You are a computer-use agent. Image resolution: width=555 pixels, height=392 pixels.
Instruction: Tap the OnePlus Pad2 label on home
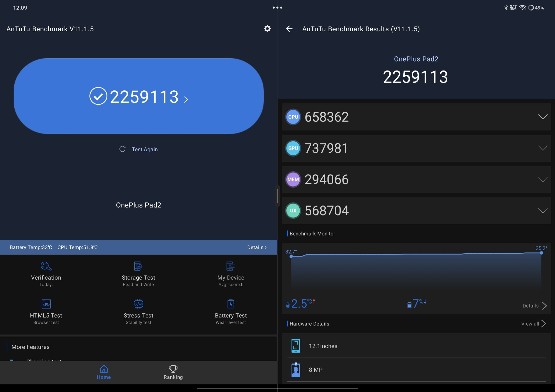pos(139,205)
